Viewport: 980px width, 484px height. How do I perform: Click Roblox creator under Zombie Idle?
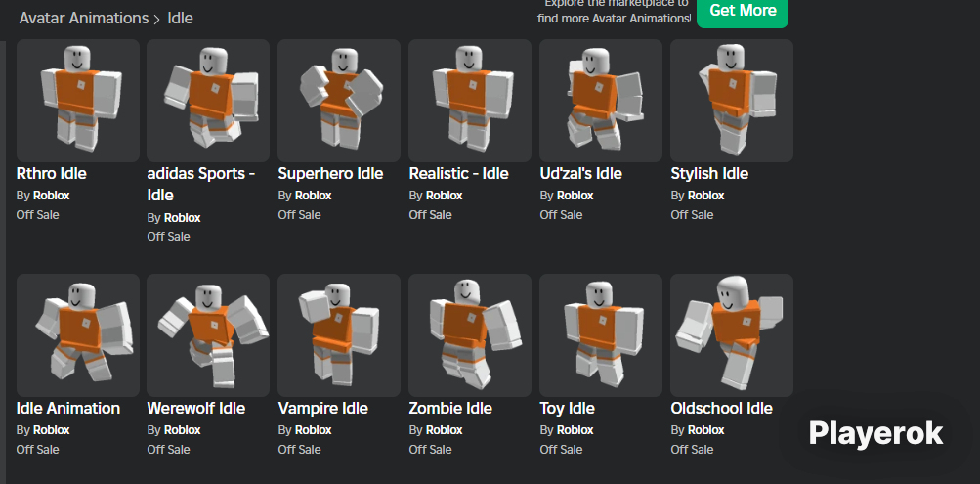click(445, 430)
